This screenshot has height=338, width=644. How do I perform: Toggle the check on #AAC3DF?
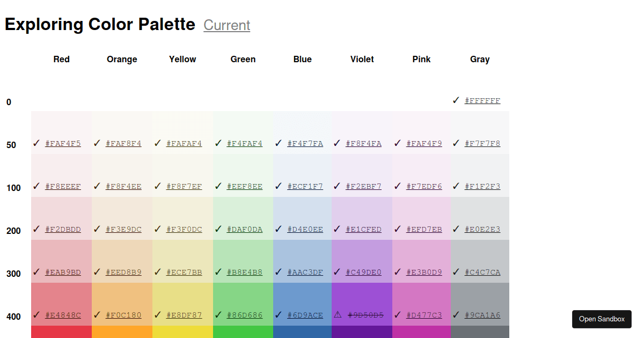point(278,272)
